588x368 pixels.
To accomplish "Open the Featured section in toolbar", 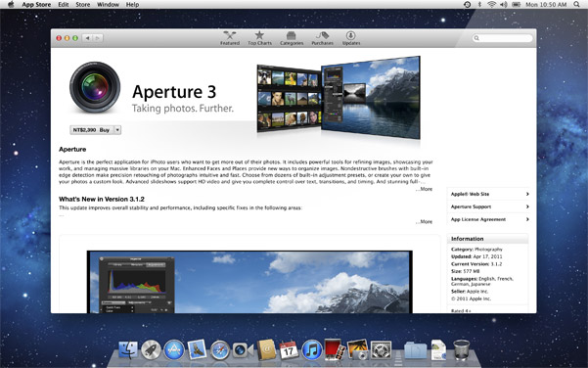I will tap(230, 38).
